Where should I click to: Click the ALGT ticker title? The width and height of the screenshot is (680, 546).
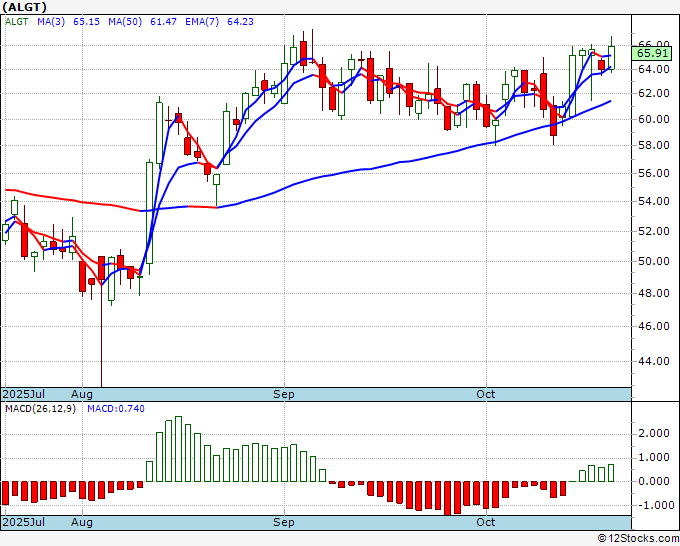point(24,7)
